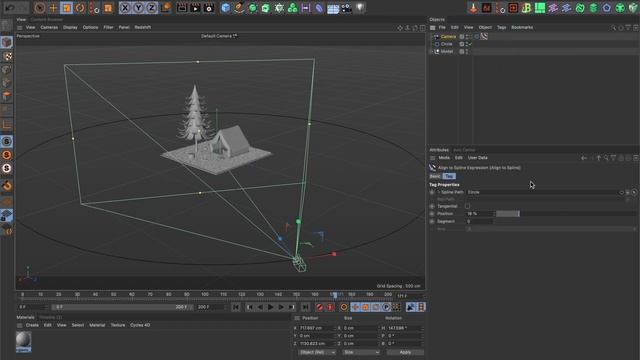Click timeline playhead at frame 171
The width and height of the screenshot is (640, 360).
(x=335, y=295)
